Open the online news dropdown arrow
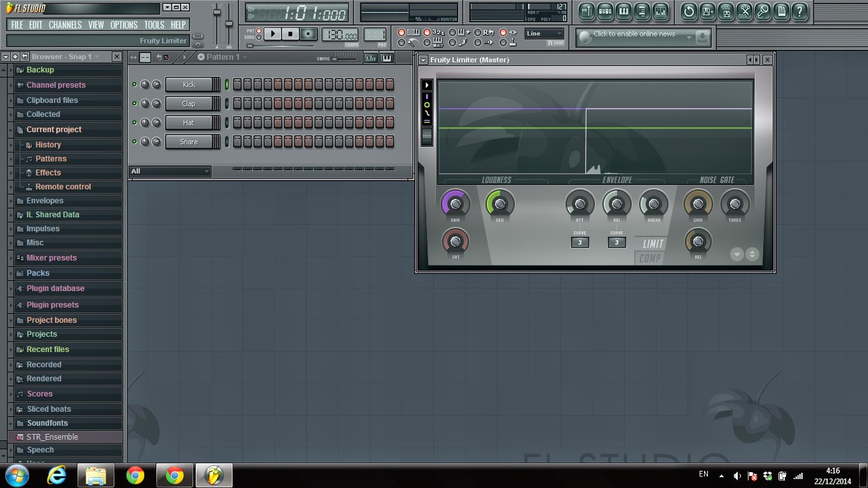 [x=688, y=38]
